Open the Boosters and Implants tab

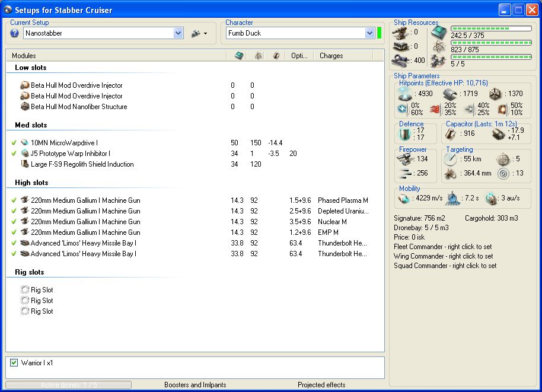pos(195,385)
